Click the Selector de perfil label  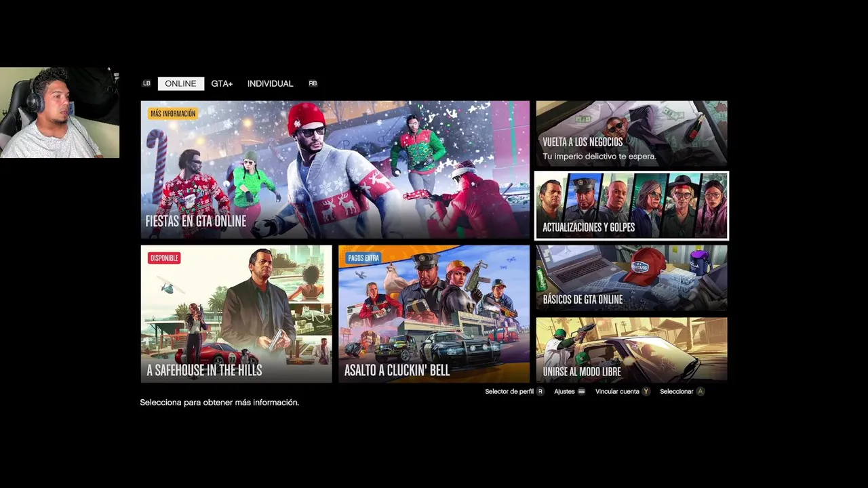(509, 392)
